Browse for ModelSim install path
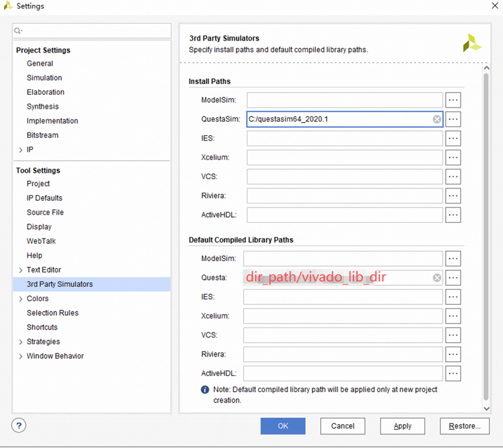Viewport: 503px width, 448px height. [x=453, y=100]
